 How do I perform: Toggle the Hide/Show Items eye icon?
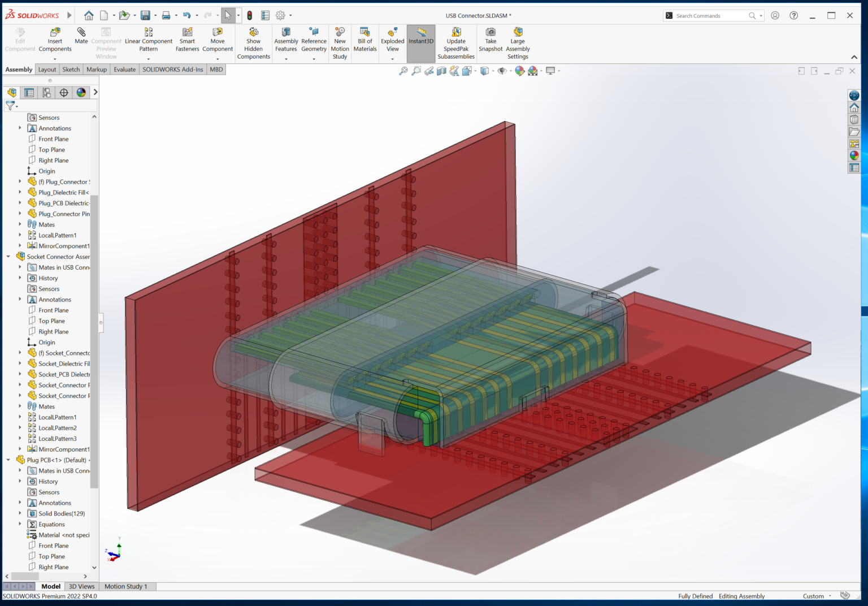[x=502, y=71]
